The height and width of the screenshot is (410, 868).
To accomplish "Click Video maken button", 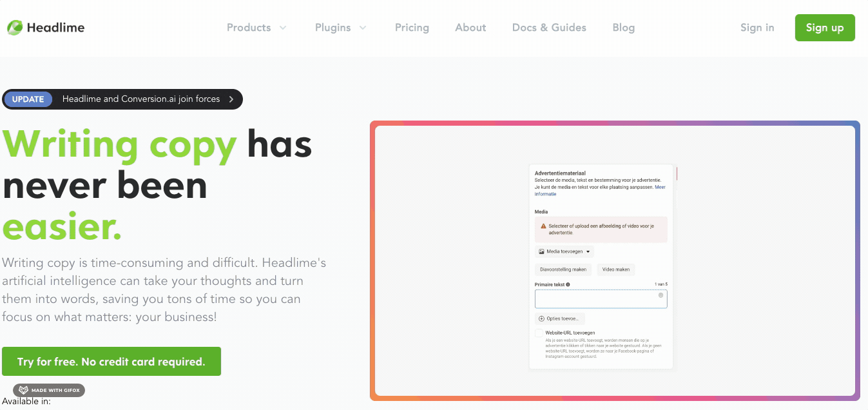I will tap(616, 269).
